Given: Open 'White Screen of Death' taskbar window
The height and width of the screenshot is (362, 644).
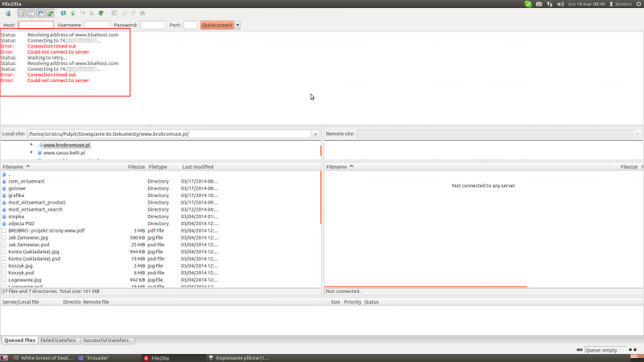Looking at the screenshot, I should 43,358.
